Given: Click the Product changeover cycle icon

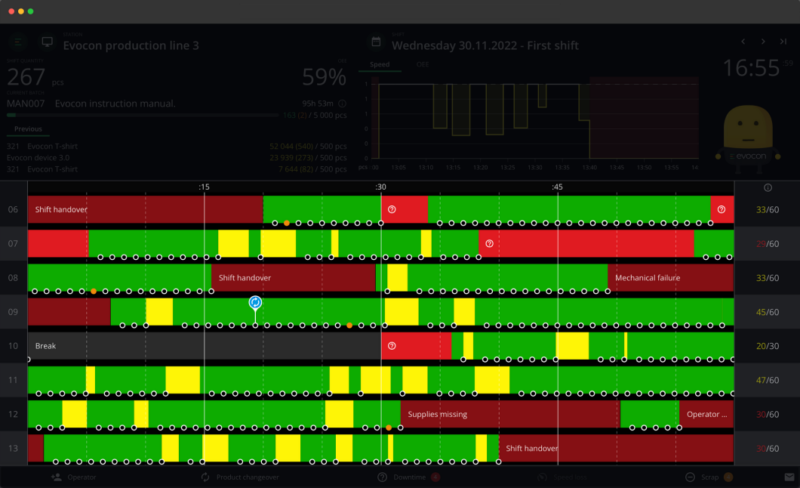Looking at the screenshot, I should coord(205,477).
